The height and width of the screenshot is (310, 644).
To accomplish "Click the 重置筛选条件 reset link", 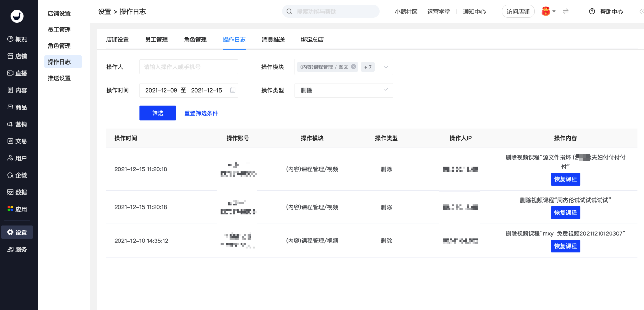I will 201,113.
